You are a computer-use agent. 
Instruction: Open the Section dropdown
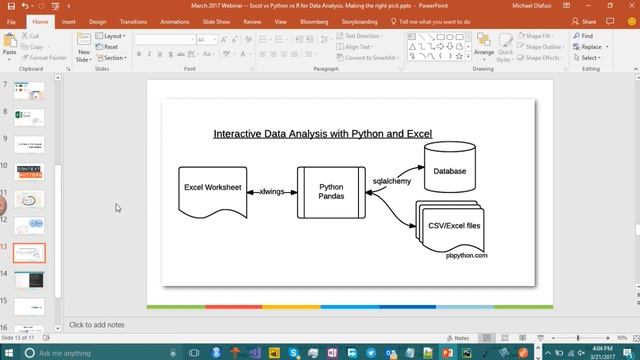coord(111,58)
